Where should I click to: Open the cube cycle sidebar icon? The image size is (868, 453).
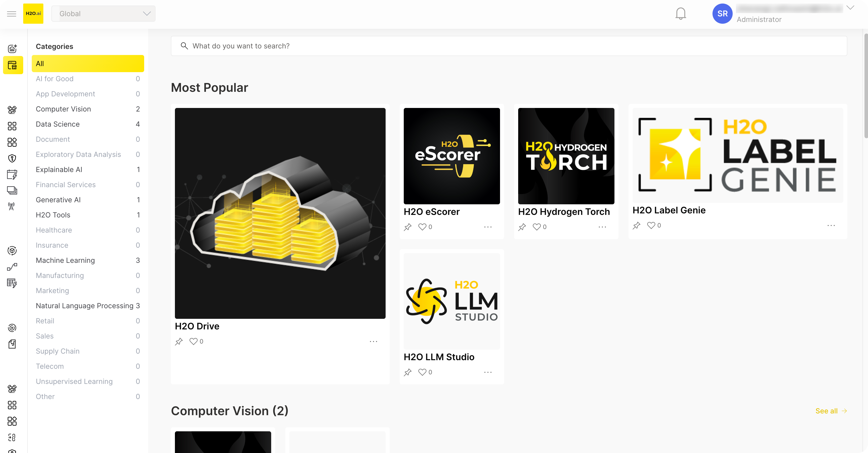(12, 251)
